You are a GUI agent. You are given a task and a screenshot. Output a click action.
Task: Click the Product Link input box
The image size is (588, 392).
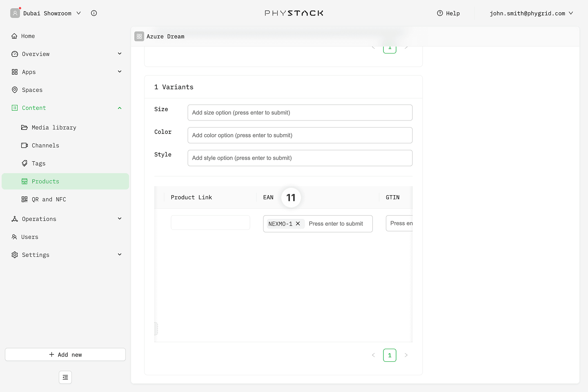click(x=210, y=223)
